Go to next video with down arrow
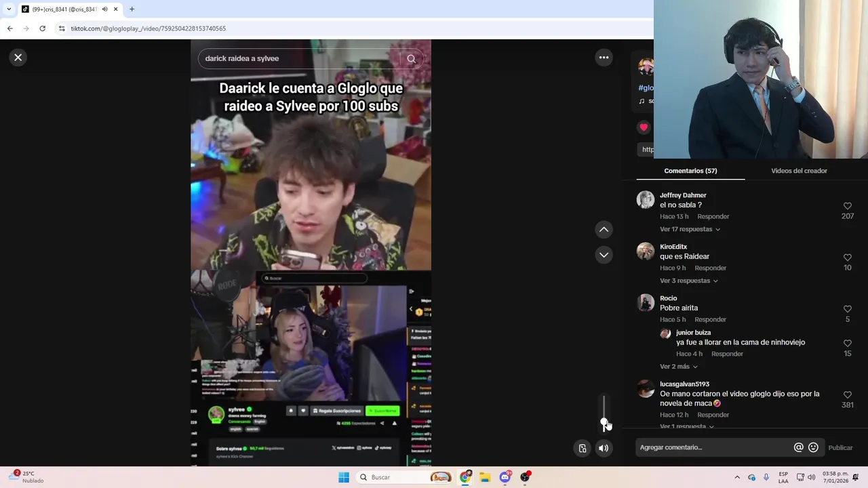868x488 pixels. (x=604, y=255)
